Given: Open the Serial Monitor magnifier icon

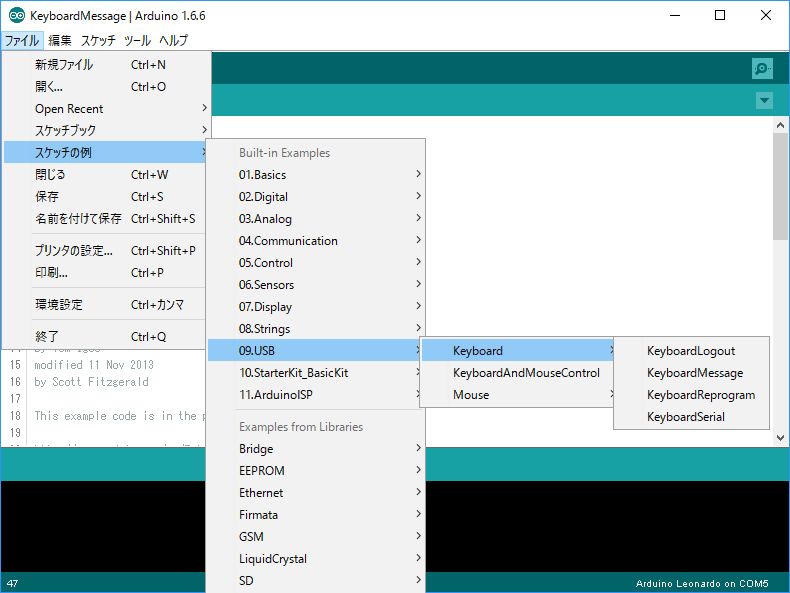Looking at the screenshot, I should coord(762,68).
